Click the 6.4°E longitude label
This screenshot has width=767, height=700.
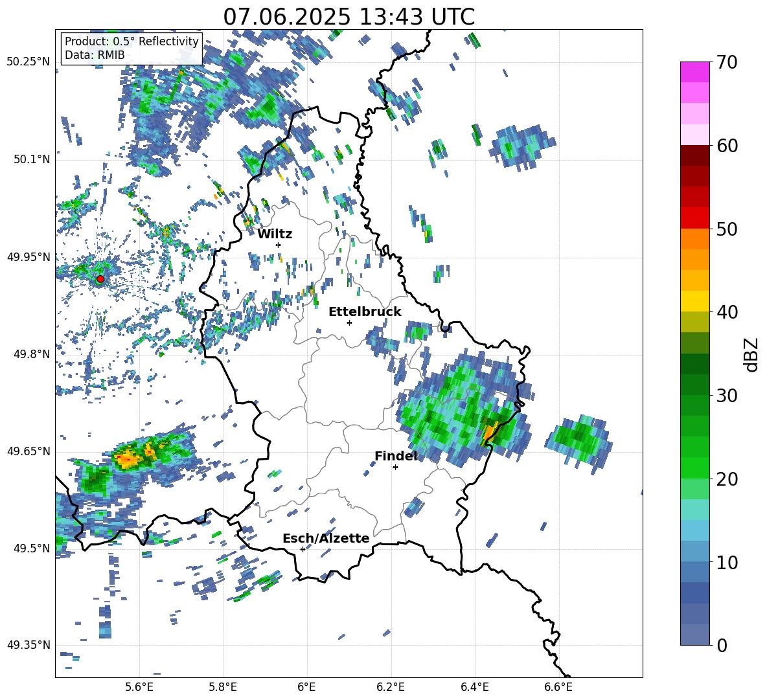tap(474, 687)
